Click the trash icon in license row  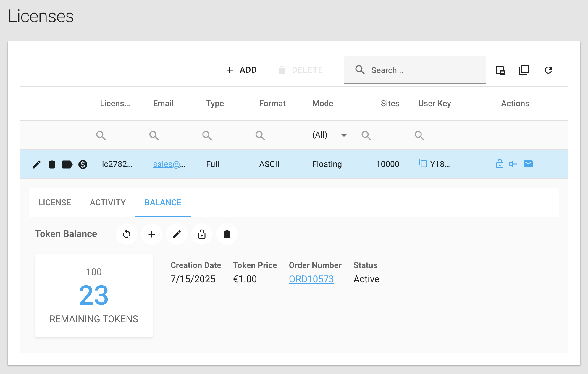[52, 164]
